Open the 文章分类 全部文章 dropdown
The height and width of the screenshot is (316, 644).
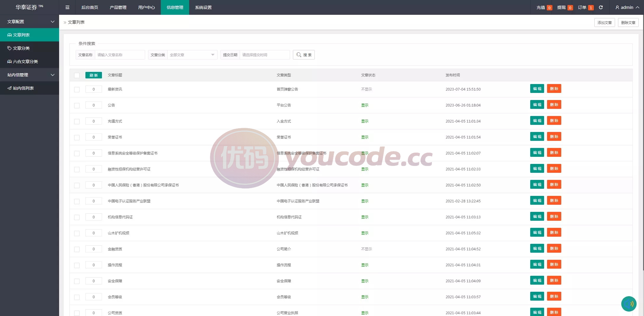point(192,55)
